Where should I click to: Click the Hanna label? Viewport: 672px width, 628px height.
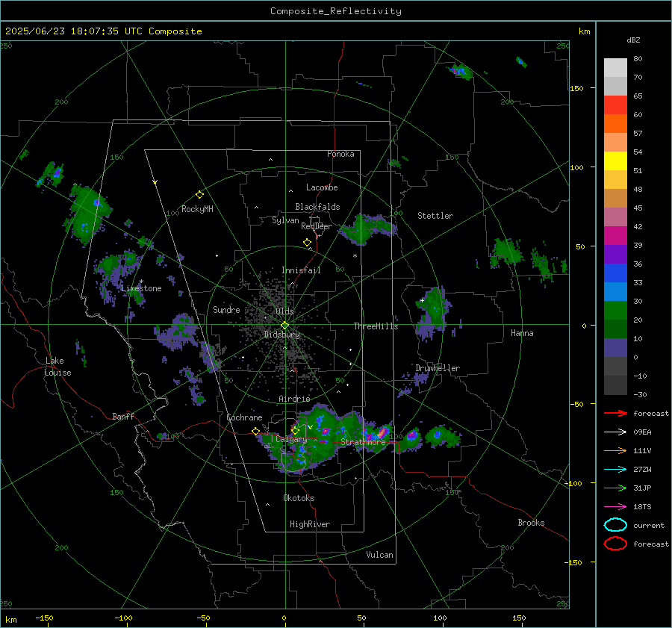coord(522,333)
